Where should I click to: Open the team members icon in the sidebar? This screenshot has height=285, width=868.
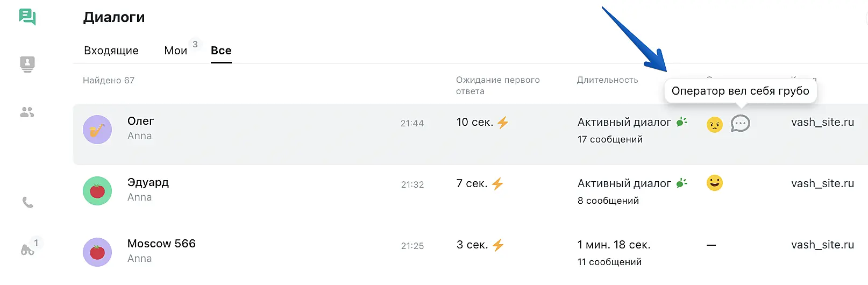click(x=27, y=112)
